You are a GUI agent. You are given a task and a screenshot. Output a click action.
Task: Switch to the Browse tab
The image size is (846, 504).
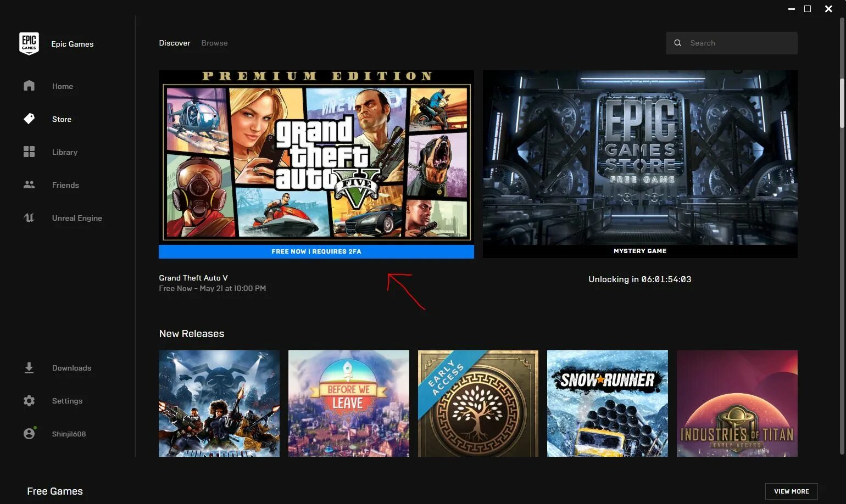pyautogui.click(x=214, y=43)
